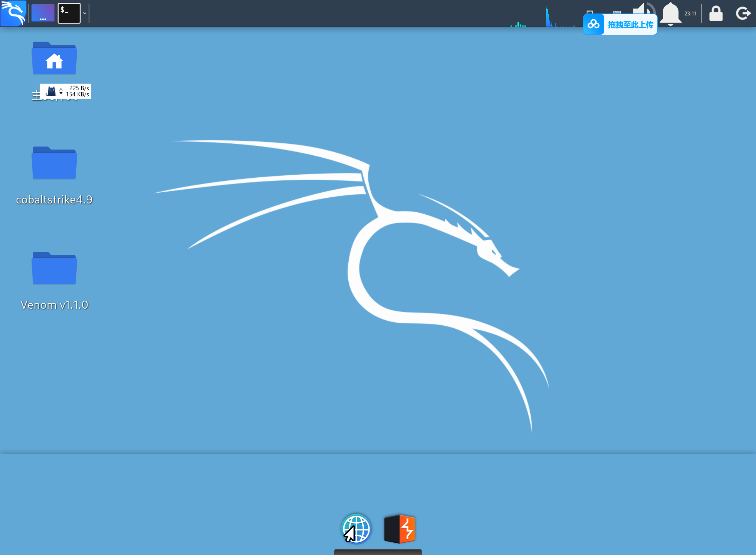Select the Home folder desktop icon
The height and width of the screenshot is (555, 756).
(x=54, y=58)
